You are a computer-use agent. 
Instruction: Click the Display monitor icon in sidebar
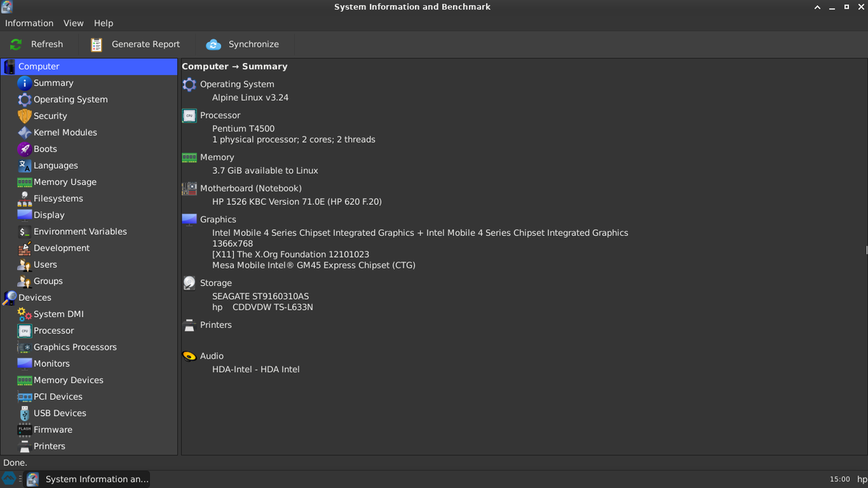(24, 215)
